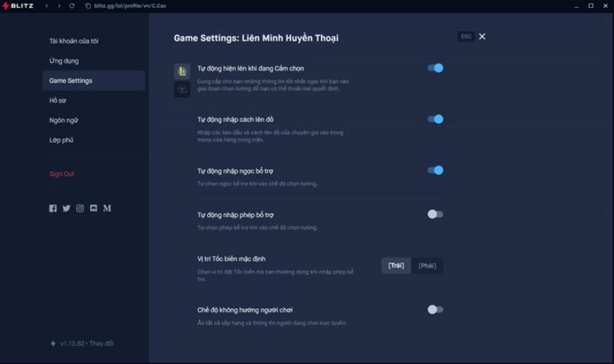Click Vị trí Tốc biến mặc định label

point(232,259)
